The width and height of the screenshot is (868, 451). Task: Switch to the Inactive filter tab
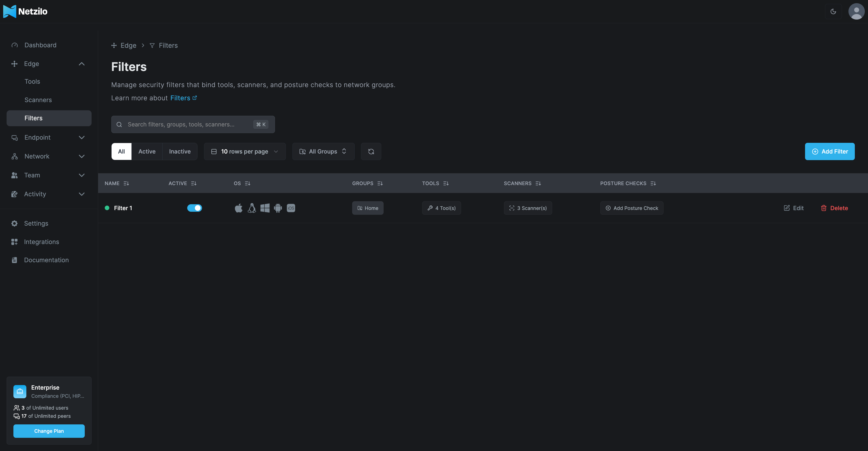180,151
